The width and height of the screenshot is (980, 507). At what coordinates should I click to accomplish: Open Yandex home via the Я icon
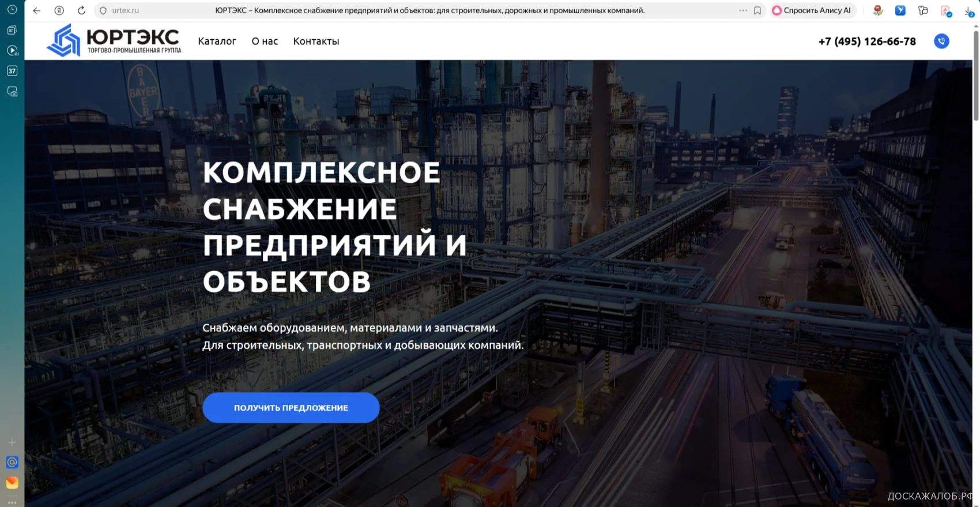pyautogui.click(x=59, y=10)
